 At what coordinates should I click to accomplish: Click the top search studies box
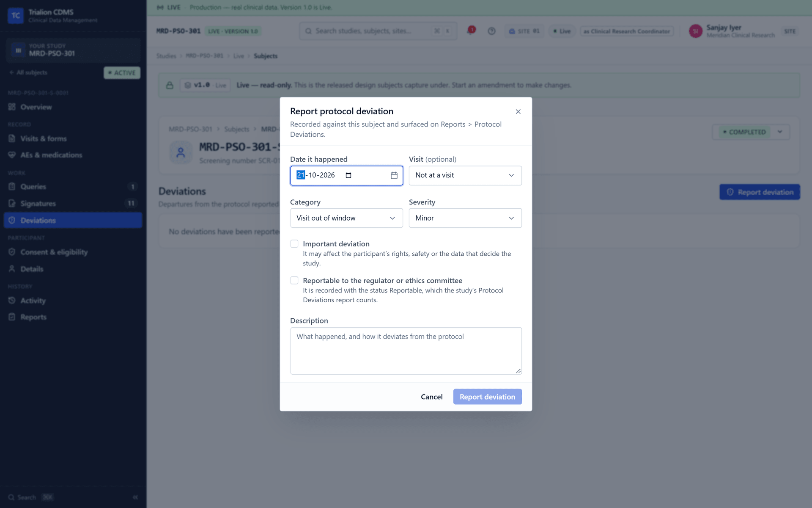[x=378, y=31]
